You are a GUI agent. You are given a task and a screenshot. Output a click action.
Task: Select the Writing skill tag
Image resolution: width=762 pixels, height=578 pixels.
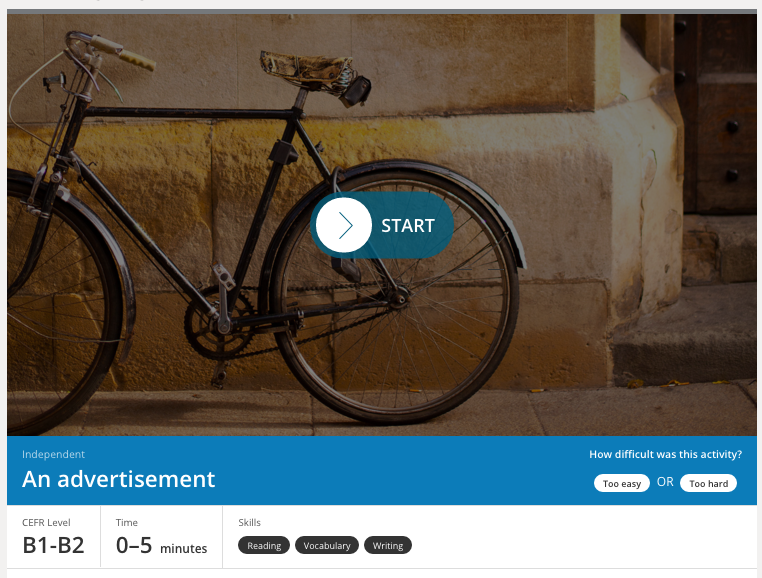pos(388,545)
